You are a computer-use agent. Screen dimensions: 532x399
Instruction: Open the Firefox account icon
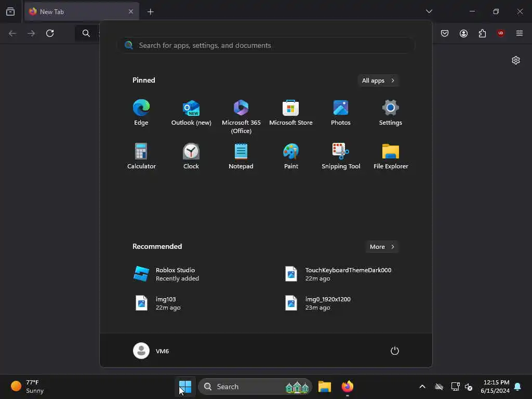pos(463,33)
